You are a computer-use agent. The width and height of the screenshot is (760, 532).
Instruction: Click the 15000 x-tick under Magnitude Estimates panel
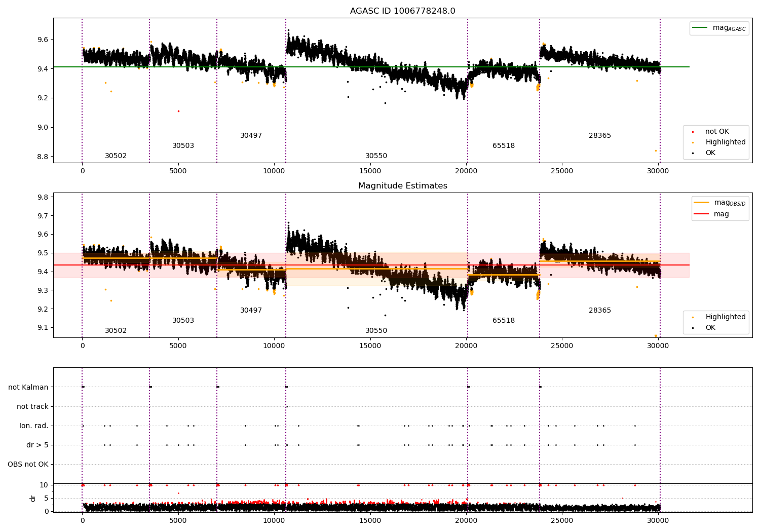point(370,346)
